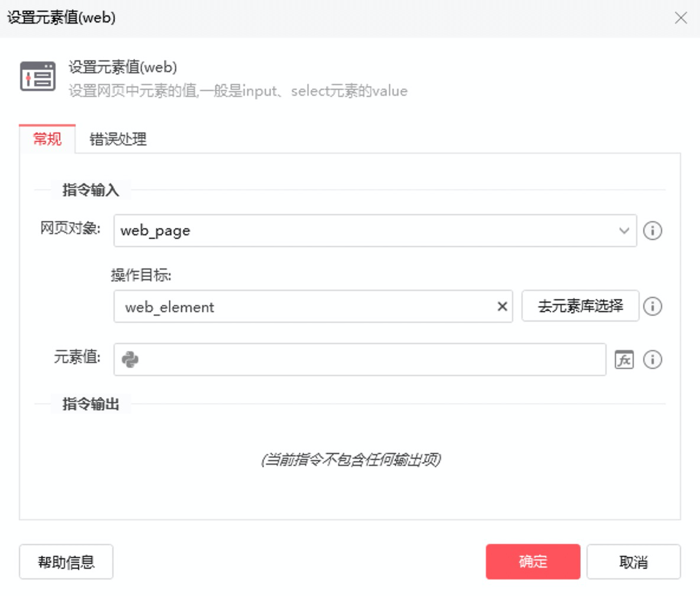Click the 设置元素值(web) command icon
700x596 pixels.
38,76
